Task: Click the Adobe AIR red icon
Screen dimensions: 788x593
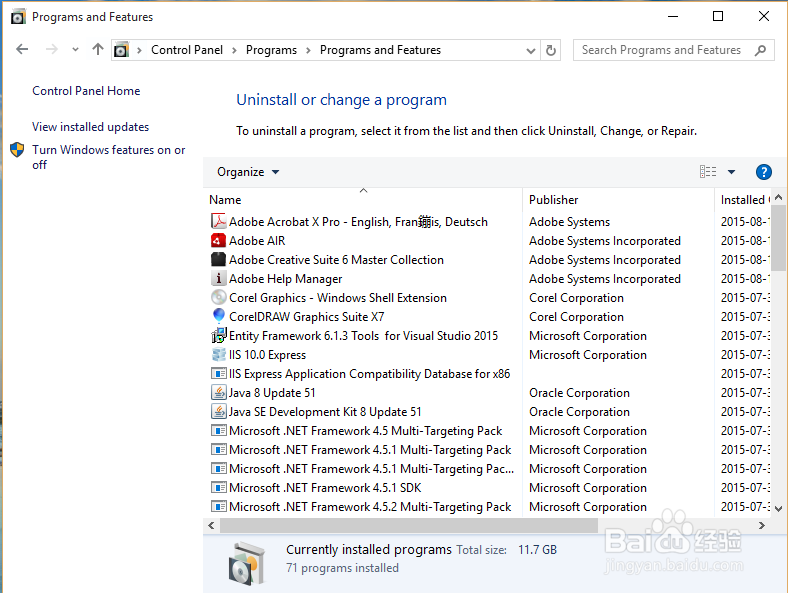Action: pos(218,240)
